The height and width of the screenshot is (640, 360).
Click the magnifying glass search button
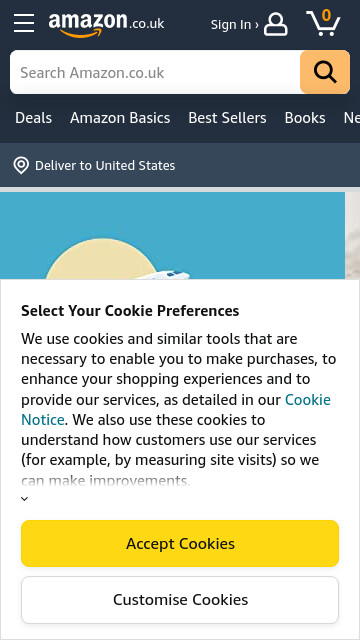(325, 72)
